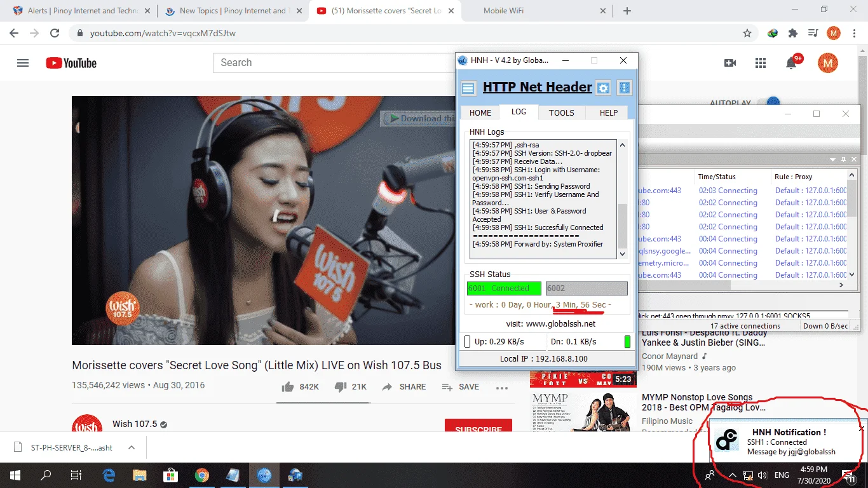Open the Proxifier taskbar icon

coord(295,475)
